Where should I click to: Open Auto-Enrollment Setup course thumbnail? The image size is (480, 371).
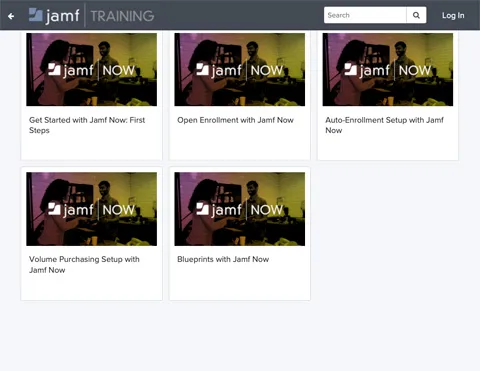(x=388, y=69)
